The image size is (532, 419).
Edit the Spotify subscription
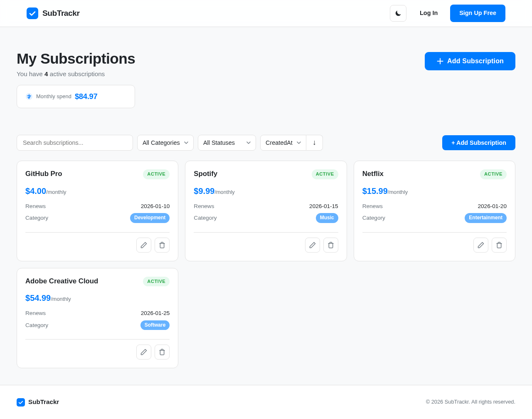[x=313, y=245]
